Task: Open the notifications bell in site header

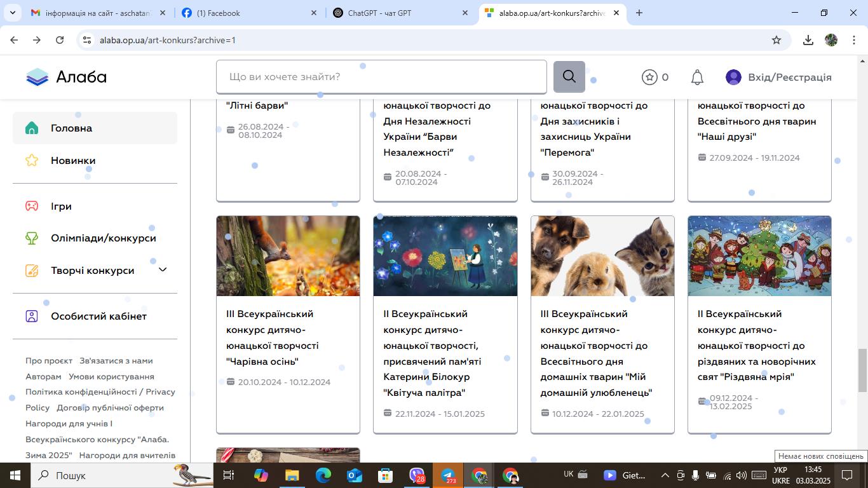Action: coord(697,77)
